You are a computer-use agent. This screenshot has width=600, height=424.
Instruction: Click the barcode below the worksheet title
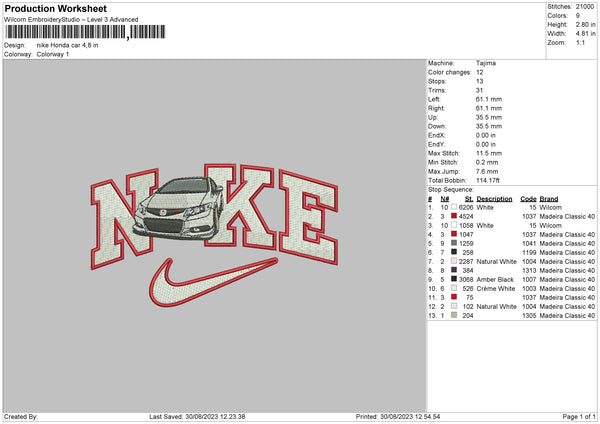click(85, 32)
